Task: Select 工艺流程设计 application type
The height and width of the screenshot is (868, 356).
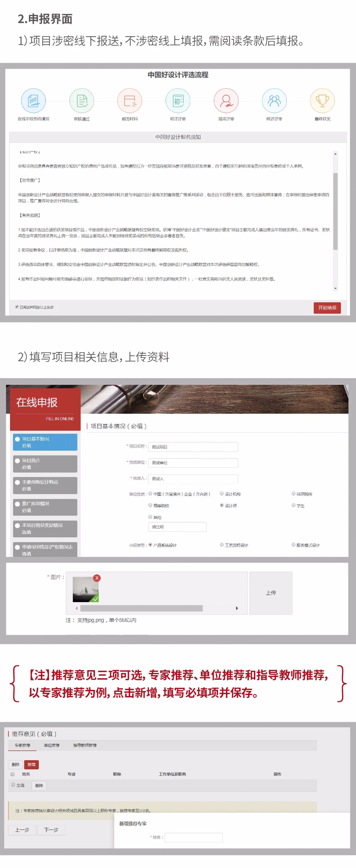Action: click(x=222, y=545)
